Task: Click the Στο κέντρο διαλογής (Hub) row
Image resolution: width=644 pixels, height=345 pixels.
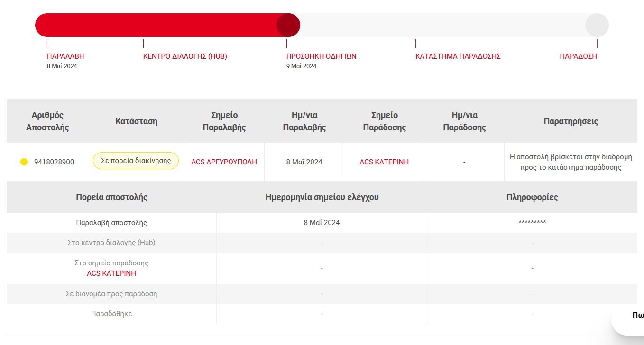Action: (x=322, y=243)
